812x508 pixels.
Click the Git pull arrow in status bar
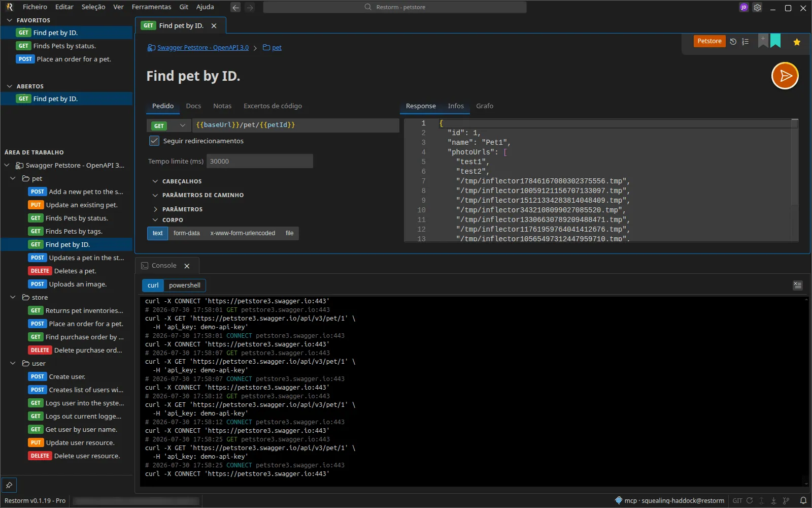tap(774, 500)
